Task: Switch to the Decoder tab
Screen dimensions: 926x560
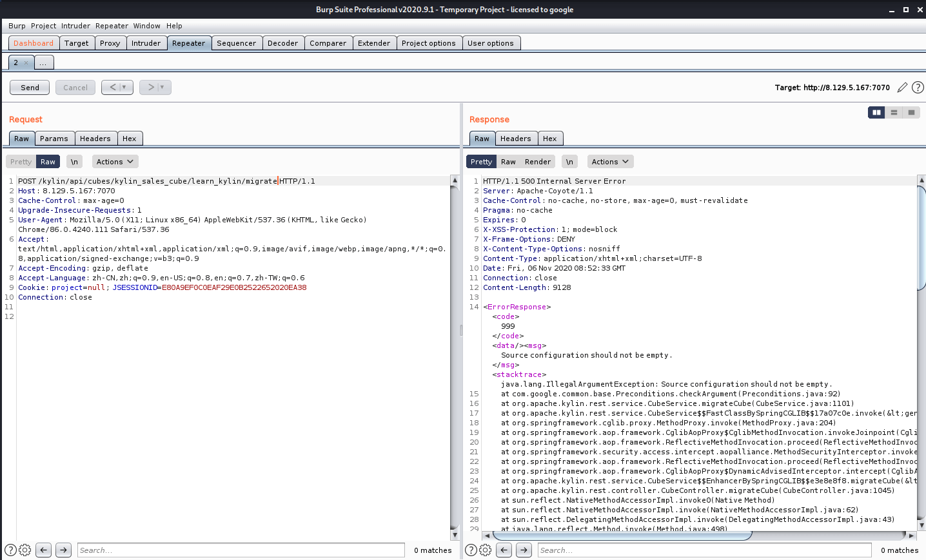Action: click(x=282, y=43)
